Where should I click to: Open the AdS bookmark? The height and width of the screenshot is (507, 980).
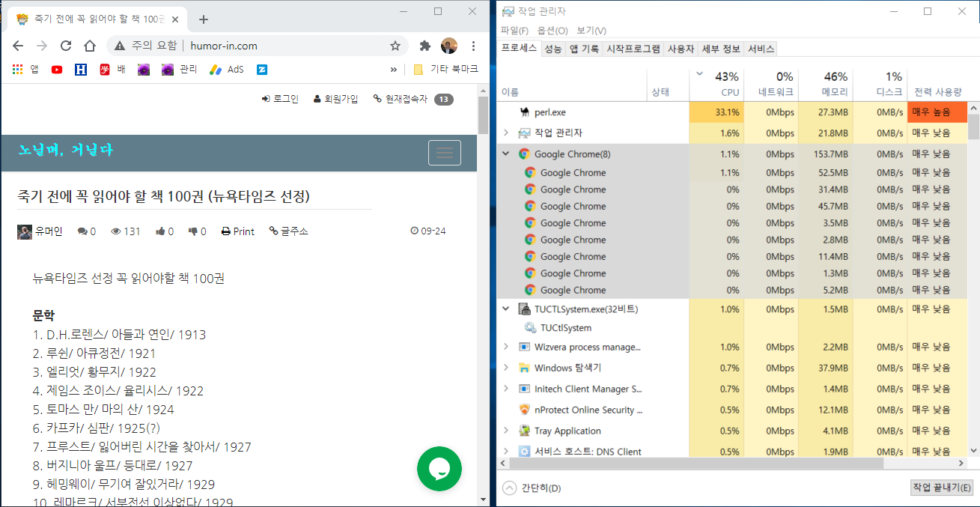pos(226,69)
